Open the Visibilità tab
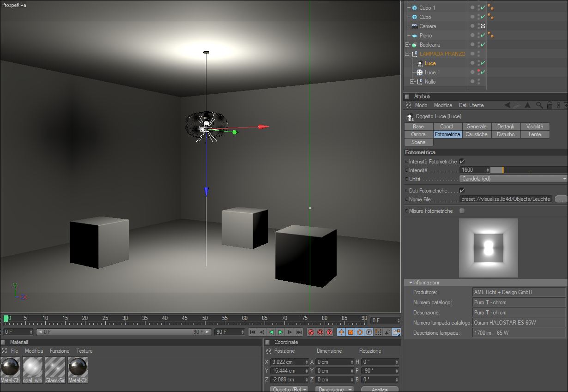The width and height of the screenshot is (568, 392). point(535,127)
